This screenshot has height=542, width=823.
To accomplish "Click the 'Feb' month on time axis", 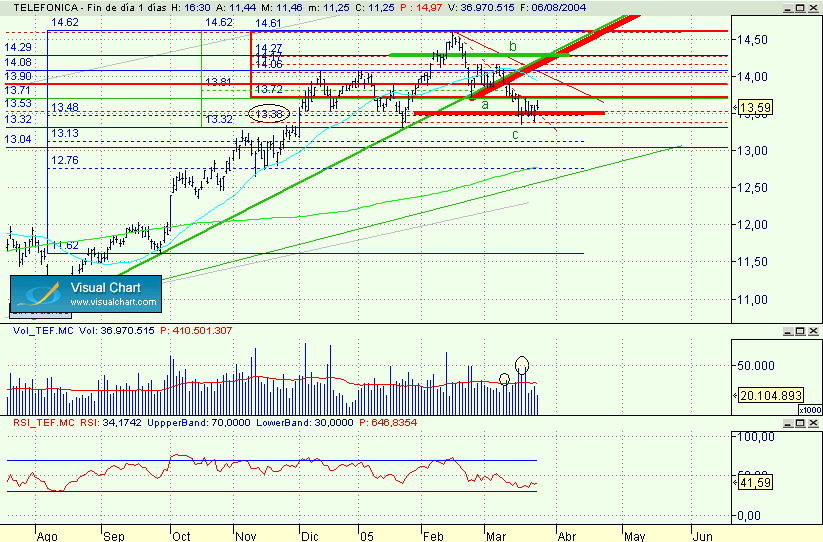I will pos(434,536).
